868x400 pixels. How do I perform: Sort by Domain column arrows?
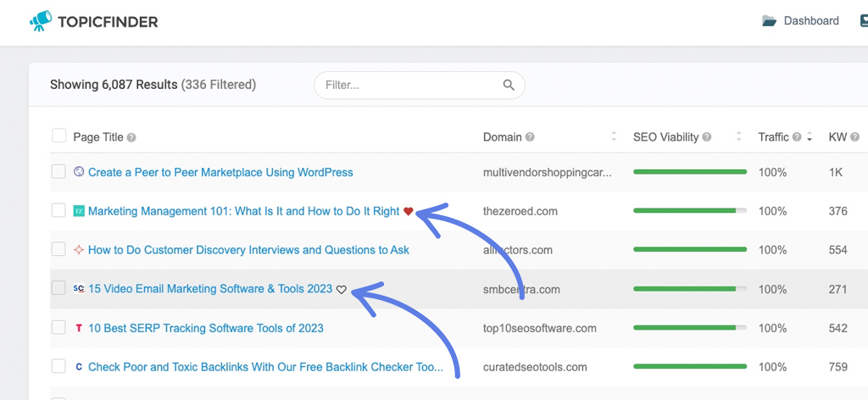coord(614,136)
